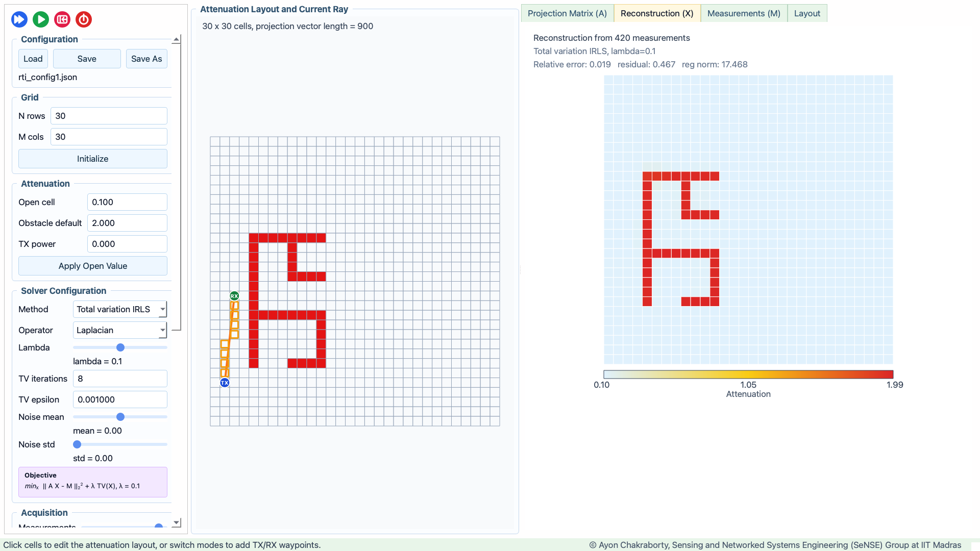
Task: Click the TV iterations field
Action: [120, 379]
